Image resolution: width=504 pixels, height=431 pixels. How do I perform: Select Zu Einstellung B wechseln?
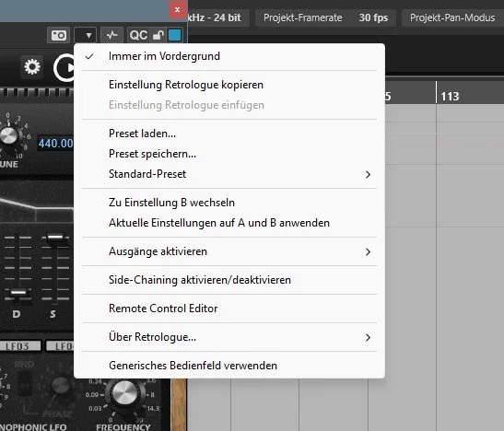(229, 203)
